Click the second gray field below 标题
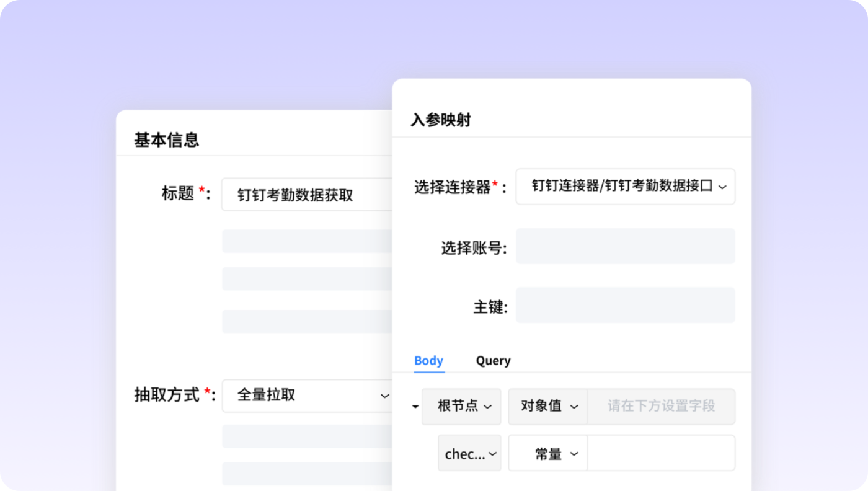The width and height of the screenshot is (868, 491). click(x=307, y=279)
